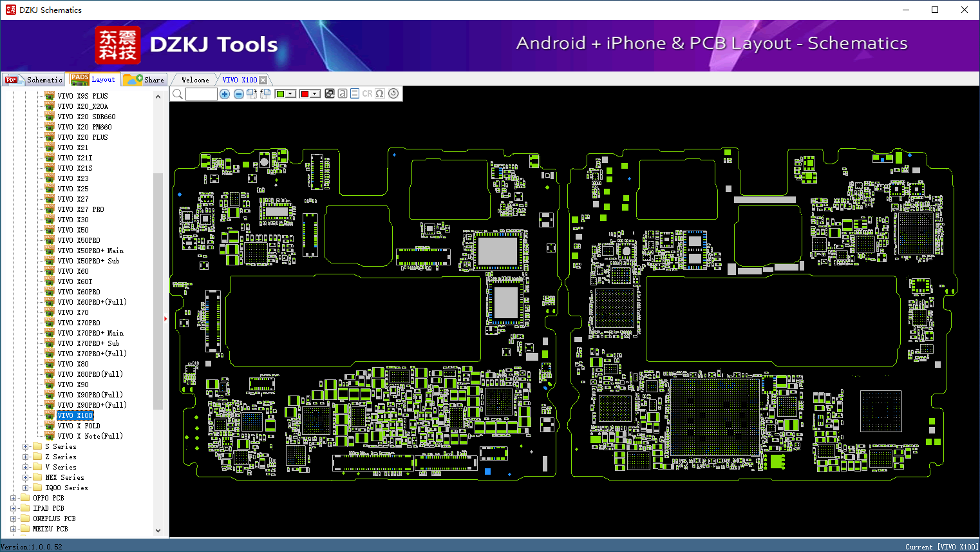This screenshot has height=552, width=980.
Task: Toggle the letter 'a' text display icon
Action: [343, 93]
